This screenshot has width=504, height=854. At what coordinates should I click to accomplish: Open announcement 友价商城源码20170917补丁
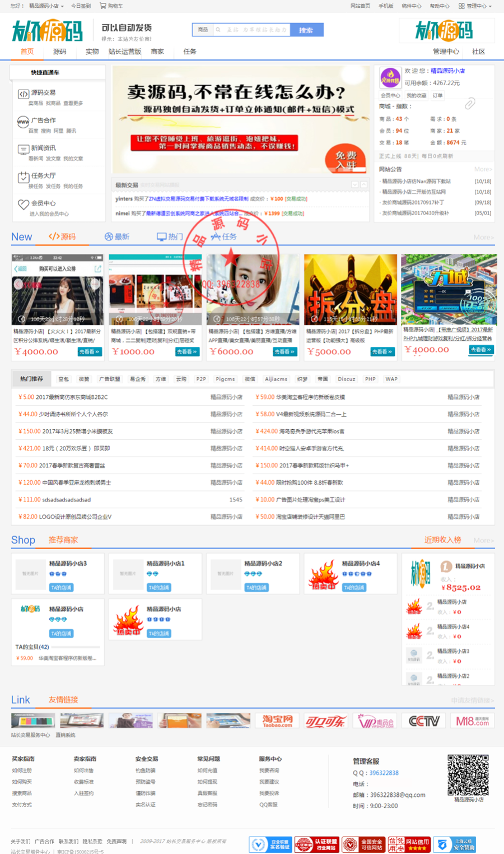[413, 202]
